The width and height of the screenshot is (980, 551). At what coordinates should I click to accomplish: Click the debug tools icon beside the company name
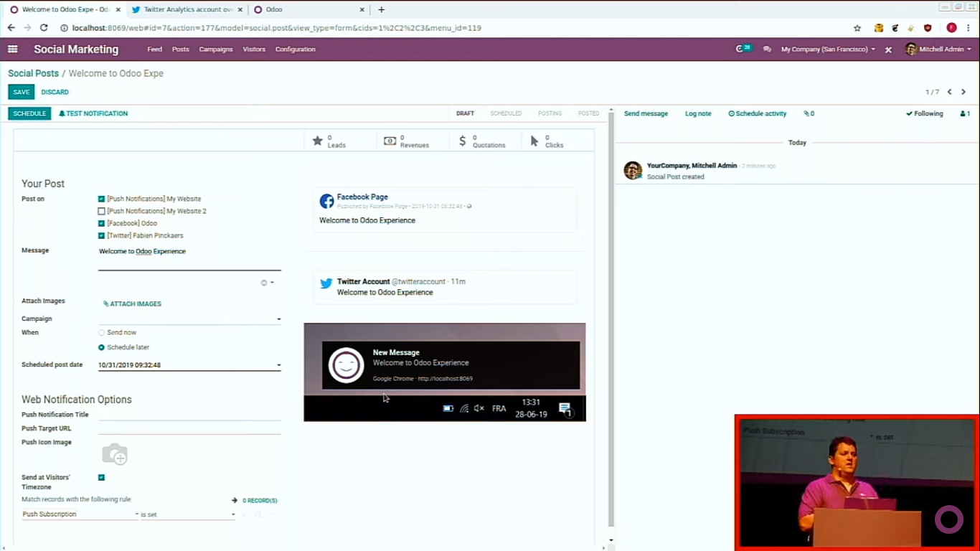(888, 50)
